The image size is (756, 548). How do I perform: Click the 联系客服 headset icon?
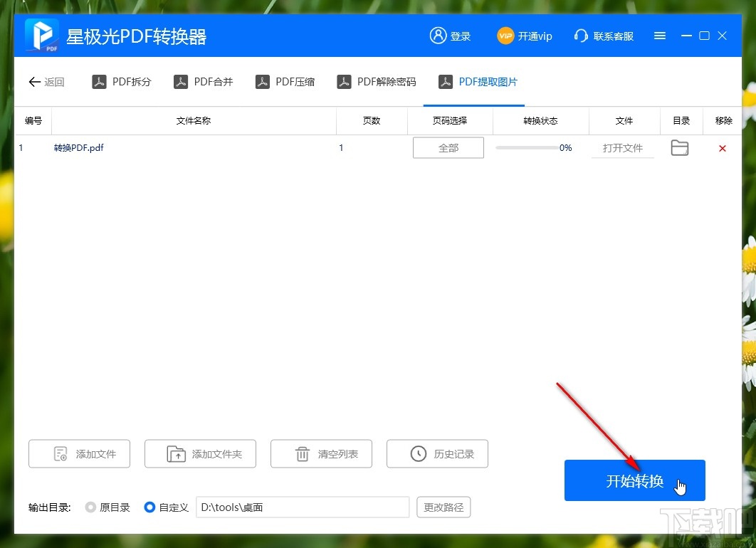tap(582, 36)
